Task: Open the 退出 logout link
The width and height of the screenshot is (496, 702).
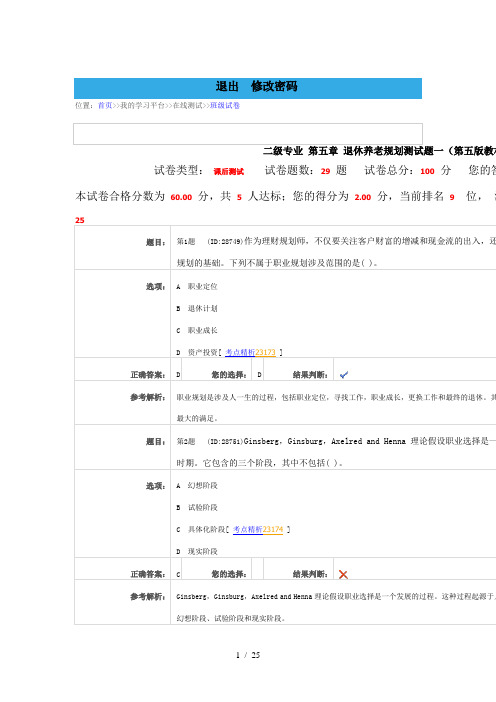Action: [227, 86]
